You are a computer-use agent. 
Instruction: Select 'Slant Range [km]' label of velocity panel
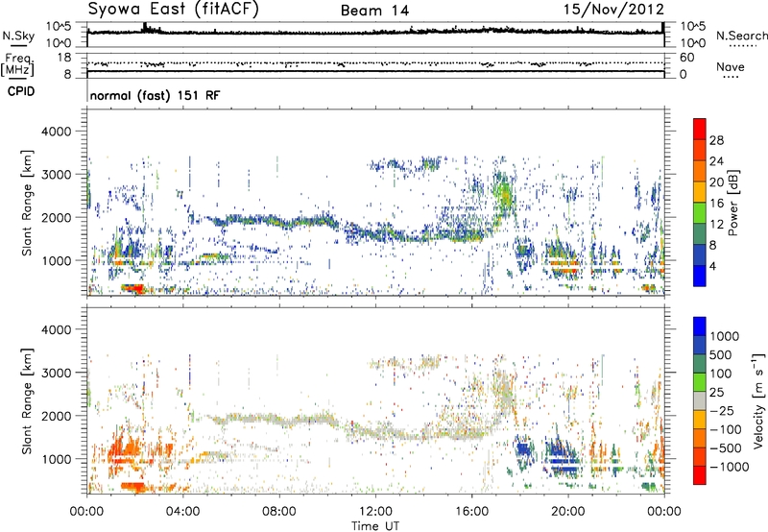(x=27, y=401)
